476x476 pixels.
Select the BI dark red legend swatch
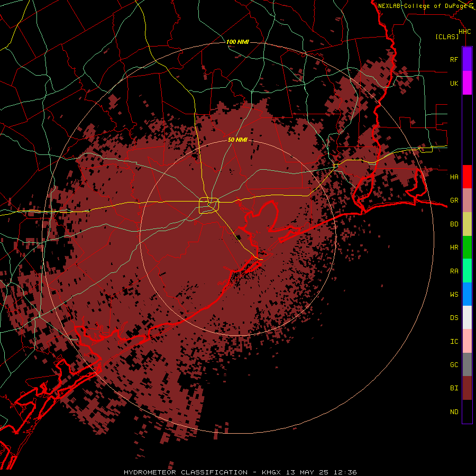pos(467,388)
